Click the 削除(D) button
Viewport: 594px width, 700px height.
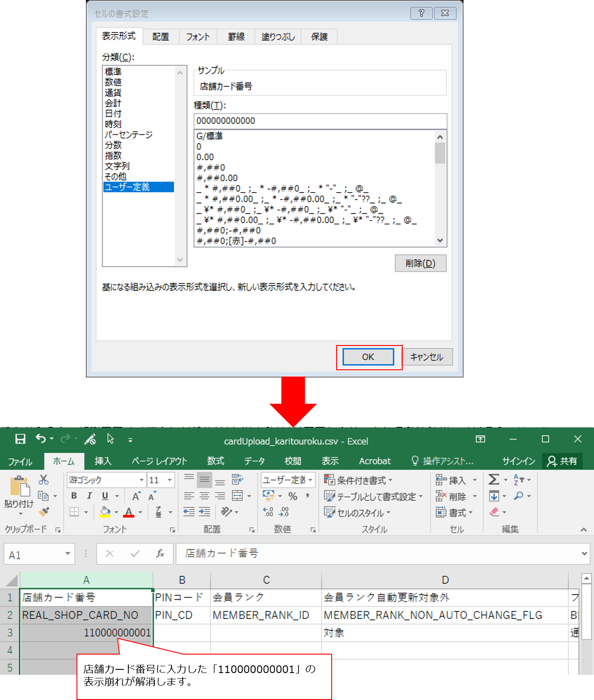[x=420, y=263]
